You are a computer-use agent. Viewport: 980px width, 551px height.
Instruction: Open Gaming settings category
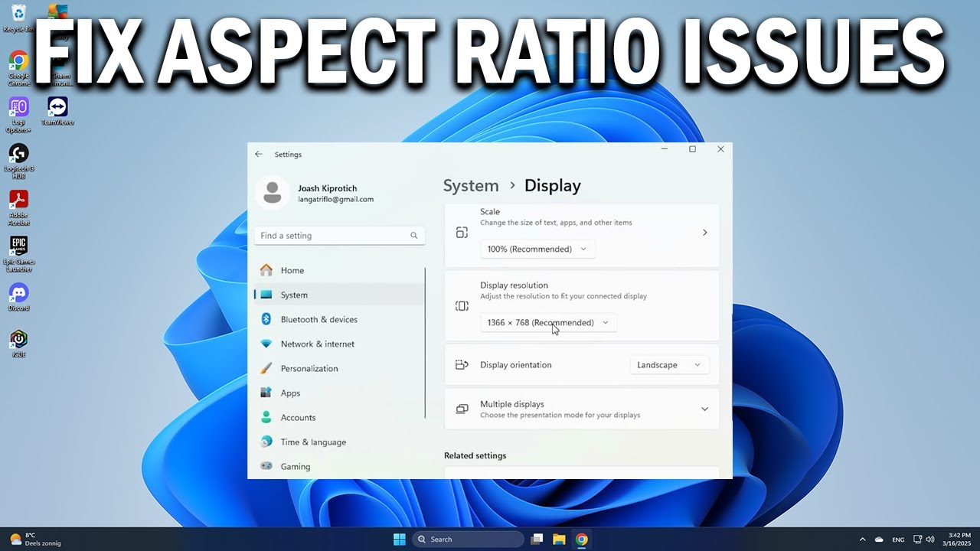(x=339, y=466)
